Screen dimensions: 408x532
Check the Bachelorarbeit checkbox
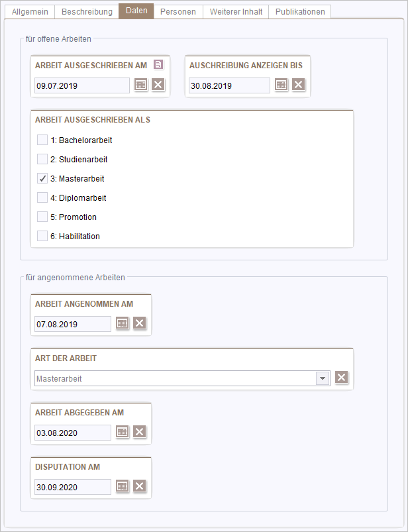point(42,140)
